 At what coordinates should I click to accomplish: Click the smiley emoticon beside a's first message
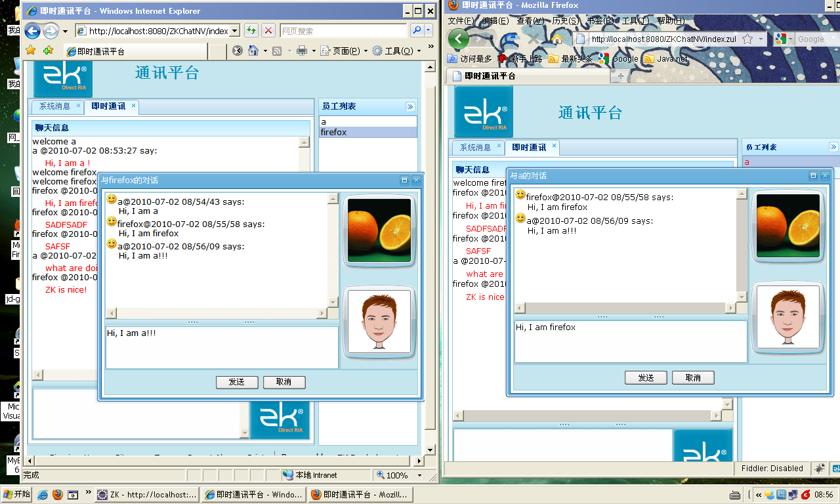pos(110,200)
